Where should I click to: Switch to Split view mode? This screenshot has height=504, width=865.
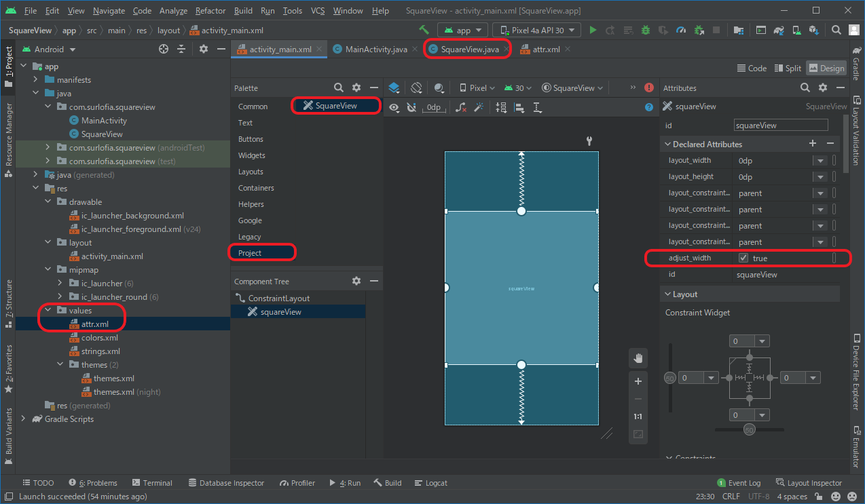pyautogui.click(x=787, y=68)
